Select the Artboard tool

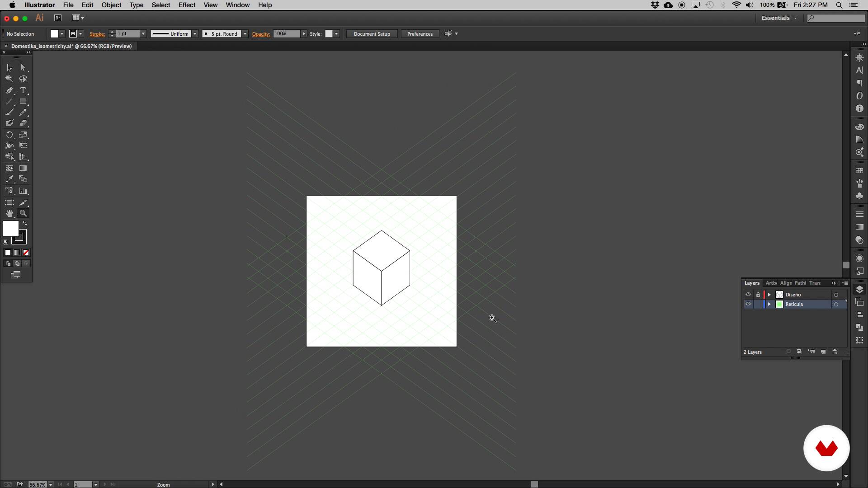click(x=9, y=202)
